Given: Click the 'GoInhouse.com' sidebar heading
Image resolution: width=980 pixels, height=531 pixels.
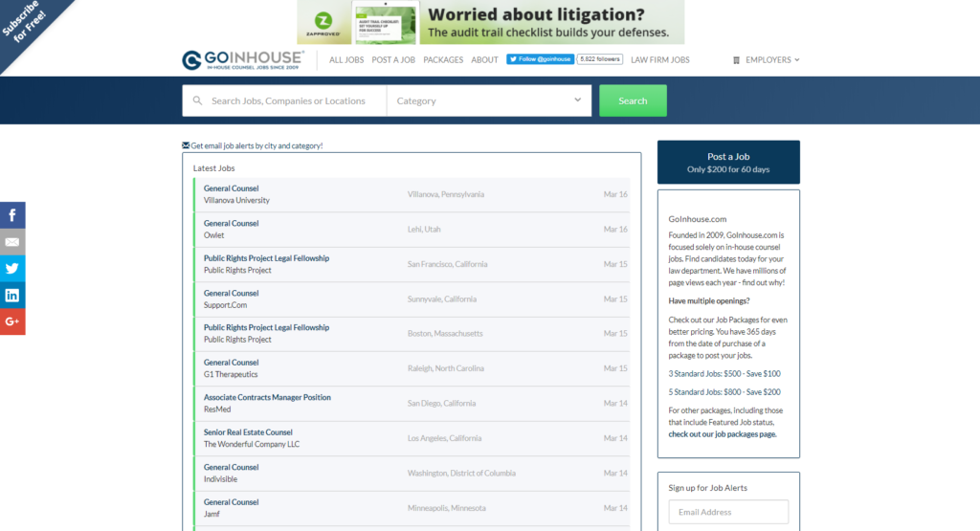Looking at the screenshot, I should 698,219.
